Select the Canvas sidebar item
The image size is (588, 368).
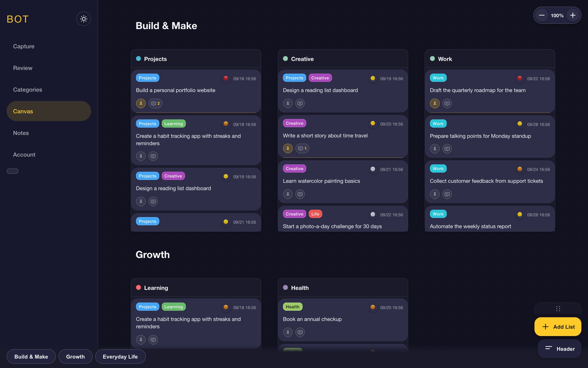(49, 111)
